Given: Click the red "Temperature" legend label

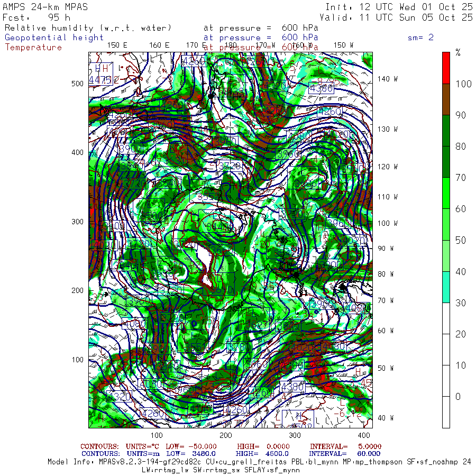Looking at the screenshot, I should click(33, 47).
